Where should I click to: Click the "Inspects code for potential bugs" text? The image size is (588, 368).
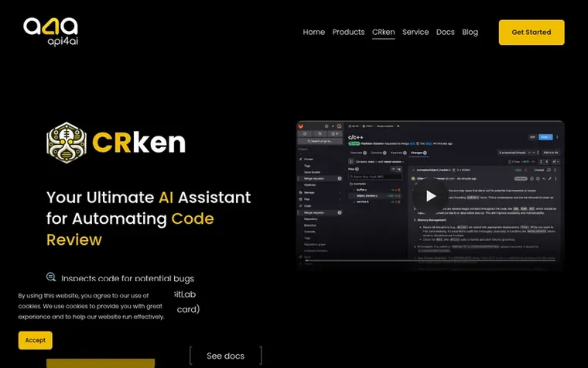pos(128,279)
